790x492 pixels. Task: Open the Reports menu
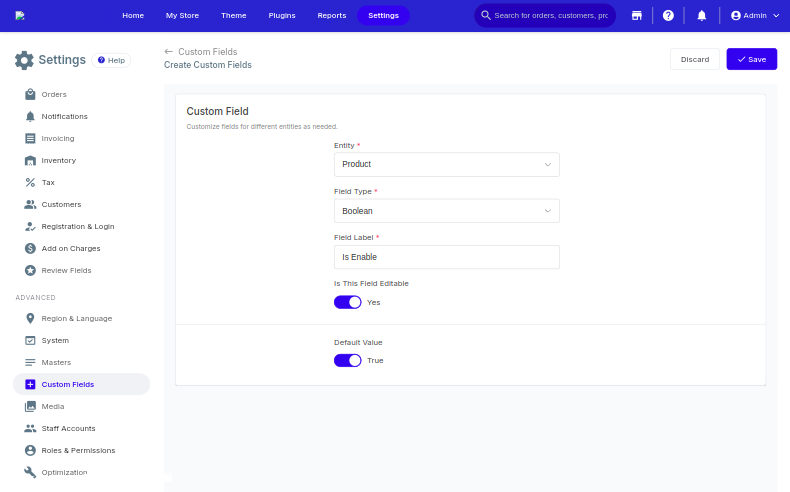tap(332, 16)
